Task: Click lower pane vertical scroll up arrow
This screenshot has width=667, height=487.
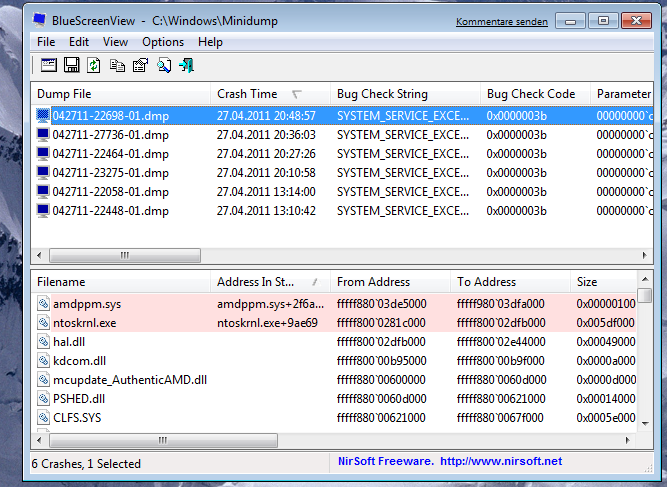Action: [645, 279]
